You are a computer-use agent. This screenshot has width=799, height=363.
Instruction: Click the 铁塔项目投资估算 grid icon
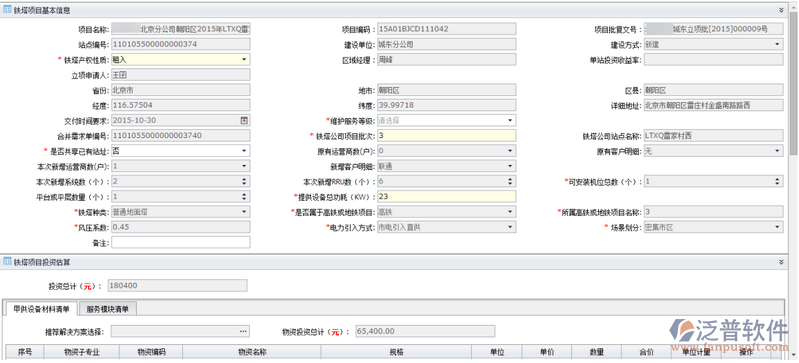pyautogui.click(x=8, y=262)
